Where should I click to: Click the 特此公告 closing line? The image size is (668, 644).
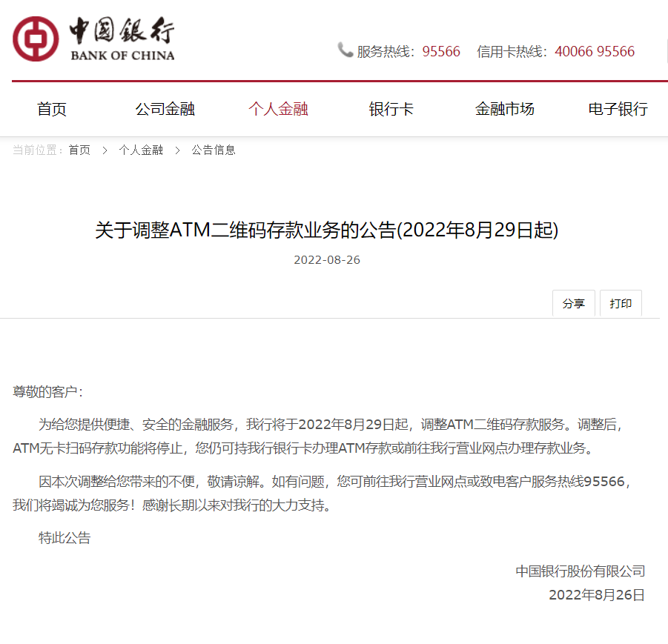point(65,538)
